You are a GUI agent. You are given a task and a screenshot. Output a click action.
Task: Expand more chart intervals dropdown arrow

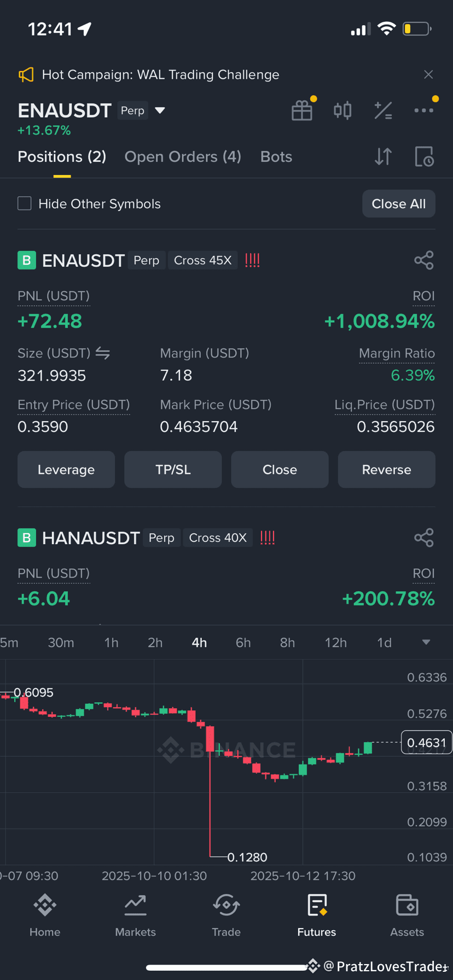(426, 643)
